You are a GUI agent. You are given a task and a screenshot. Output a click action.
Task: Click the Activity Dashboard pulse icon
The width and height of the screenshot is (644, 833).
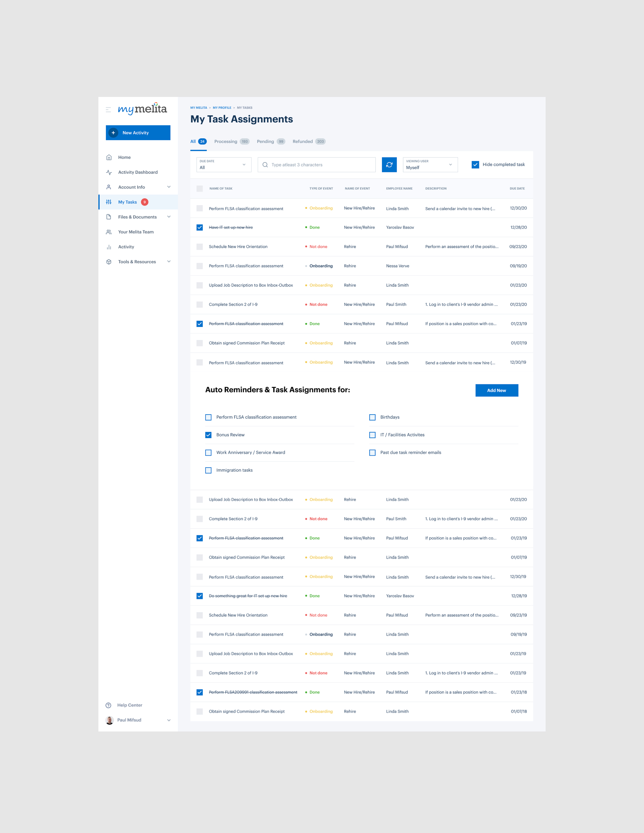pyautogui.click(x=109, y=172)
